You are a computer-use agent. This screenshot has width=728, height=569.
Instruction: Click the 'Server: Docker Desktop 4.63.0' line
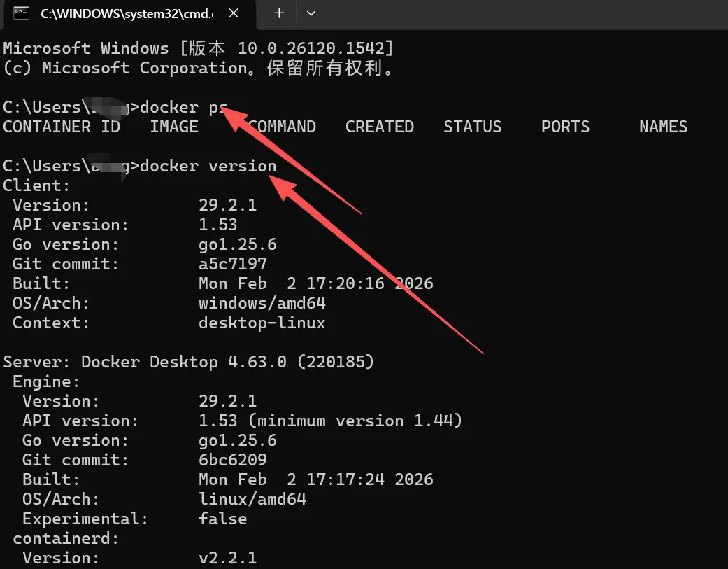189,363
